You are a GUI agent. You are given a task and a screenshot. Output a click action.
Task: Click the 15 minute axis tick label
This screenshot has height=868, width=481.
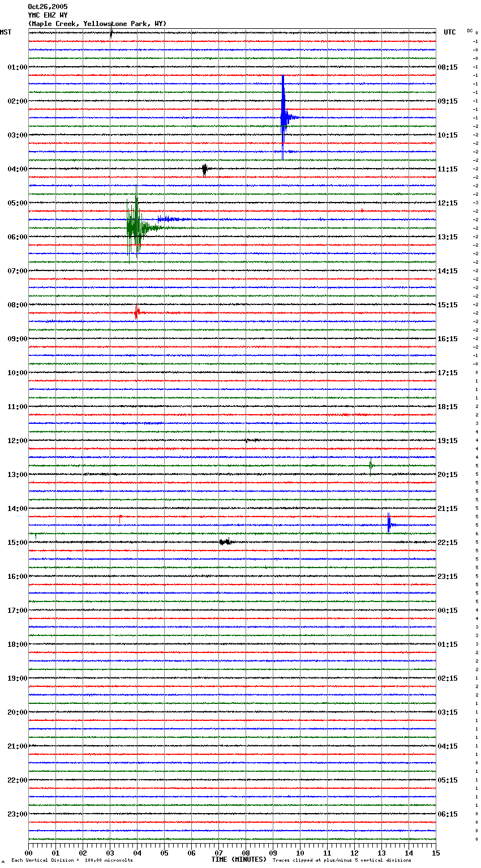(x=436, y=853)
